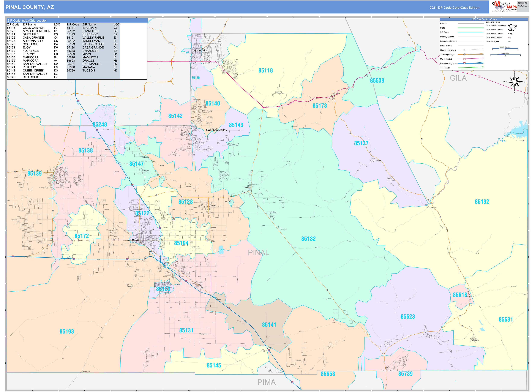
Task: Click the MarketMAPS logo in the header
Action: pos(504,6)
